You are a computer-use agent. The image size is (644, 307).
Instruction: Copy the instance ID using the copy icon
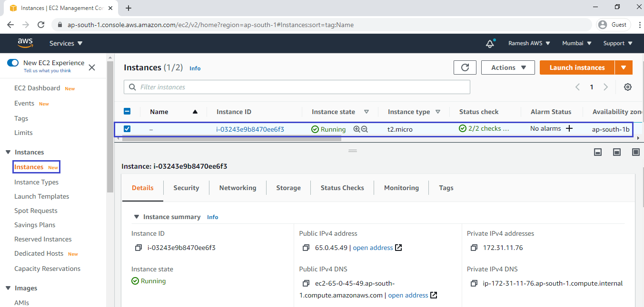[139, 248]
